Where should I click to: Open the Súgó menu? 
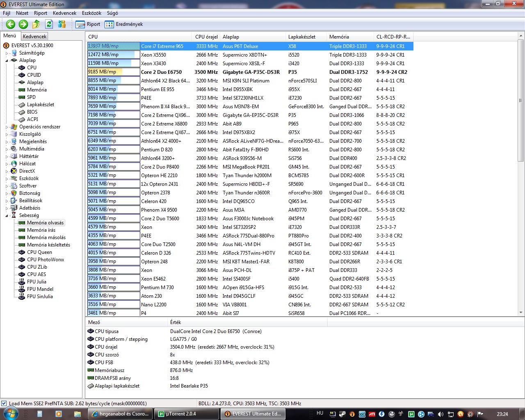(112, 13)
